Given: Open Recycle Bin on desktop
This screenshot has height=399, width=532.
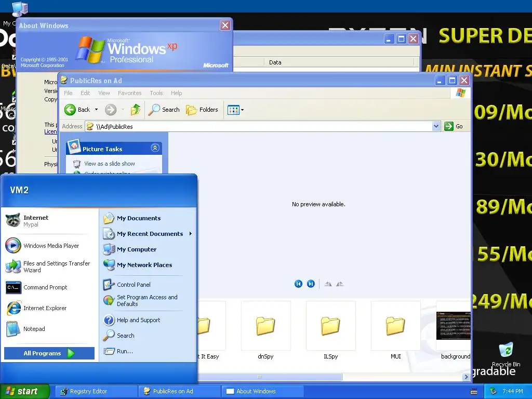Looking at the screenshot, I should [x=506, y=354].
